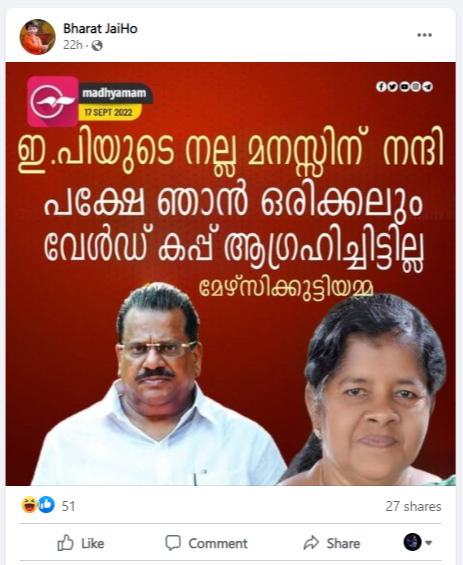The width and height of the screenshot is (463, 565).
Task: Select the Telegram icon in the card
Action: point(428,86)
